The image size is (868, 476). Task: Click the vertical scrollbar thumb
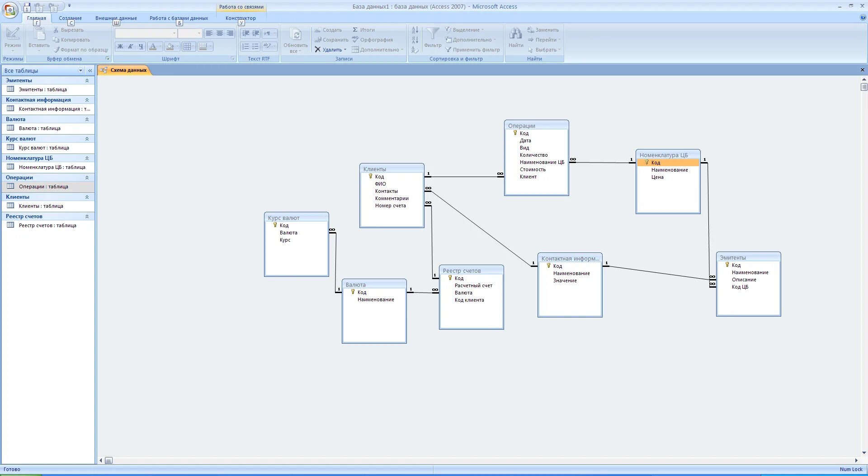pyautogui.click(x=864, y=87)
